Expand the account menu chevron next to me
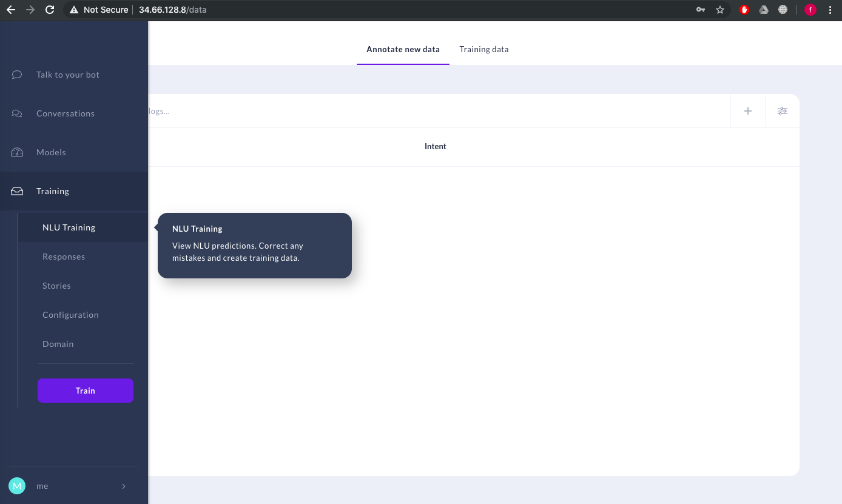This screenshot has width=842, height=504. pos(124,486)
